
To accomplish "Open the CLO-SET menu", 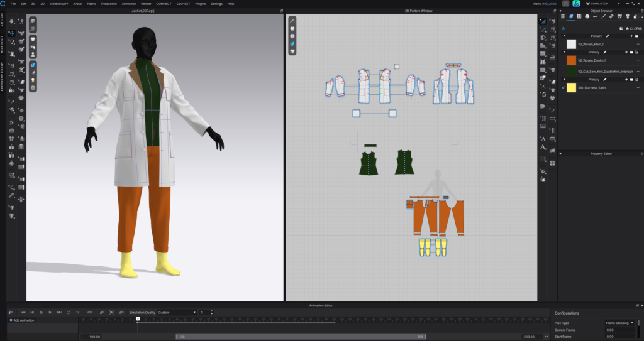I will pyautogui.click(x=183, y=4).
